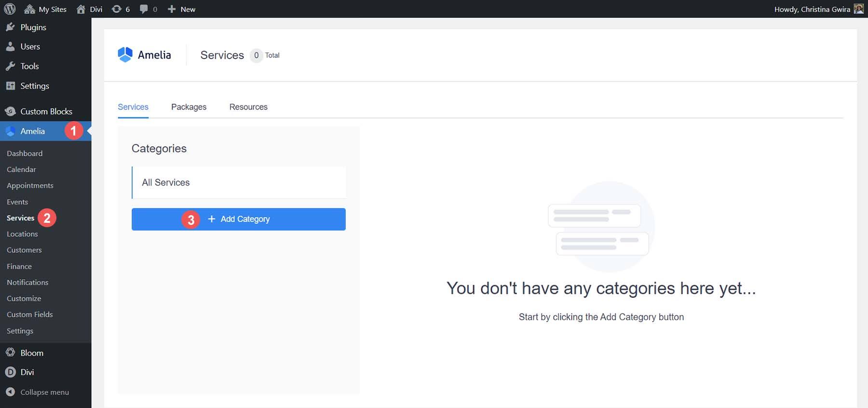The width and height of the screenshot is (868, 408).
Task: Open Christina Gwira's profile avatar
Action: pos(858,9)
